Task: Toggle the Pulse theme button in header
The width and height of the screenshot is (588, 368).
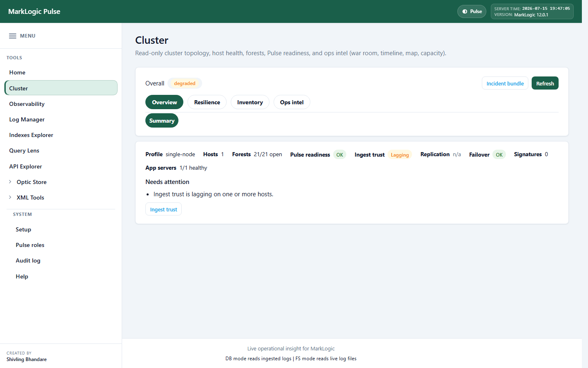Action: [472, 11]
